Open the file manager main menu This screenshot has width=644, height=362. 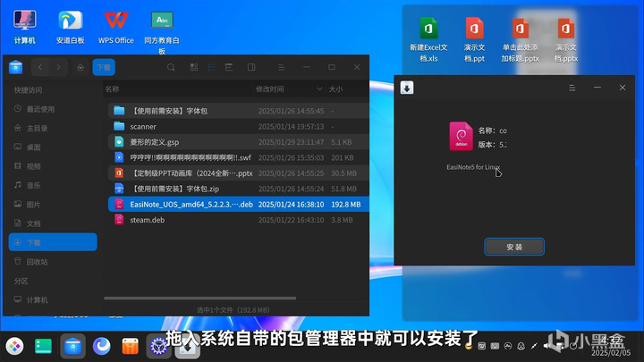click(282, 67)
